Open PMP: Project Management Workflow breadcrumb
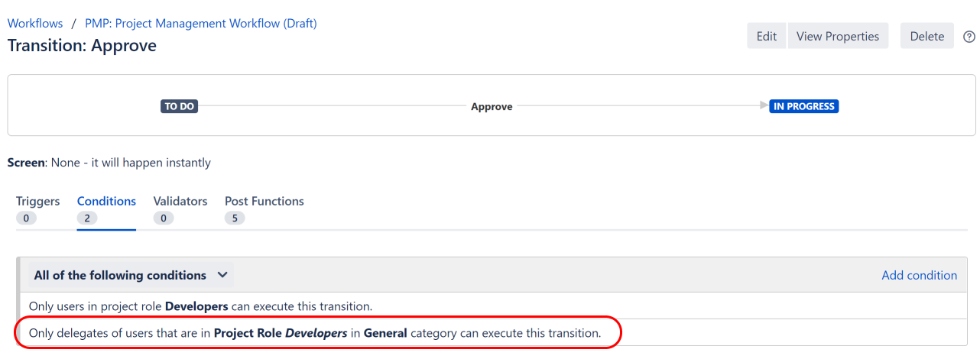This screenshot has height=359, width=980. pos(201,24)
